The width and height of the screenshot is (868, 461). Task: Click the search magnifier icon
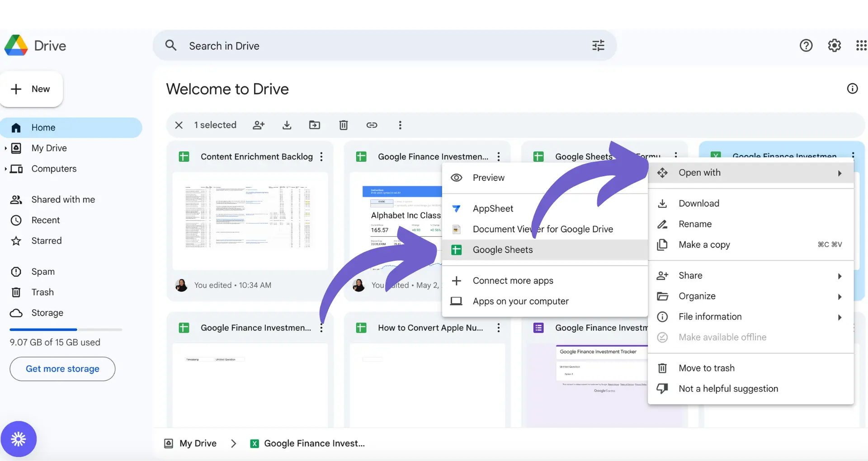[x=171, y=45]
